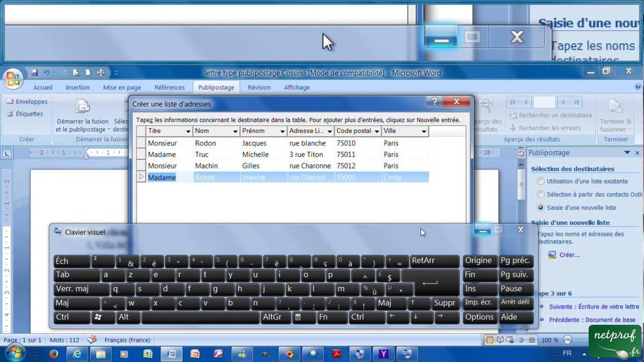Open the Affichage tab
Viewport: 644px width, 362px height.
(x=297, y=88)
